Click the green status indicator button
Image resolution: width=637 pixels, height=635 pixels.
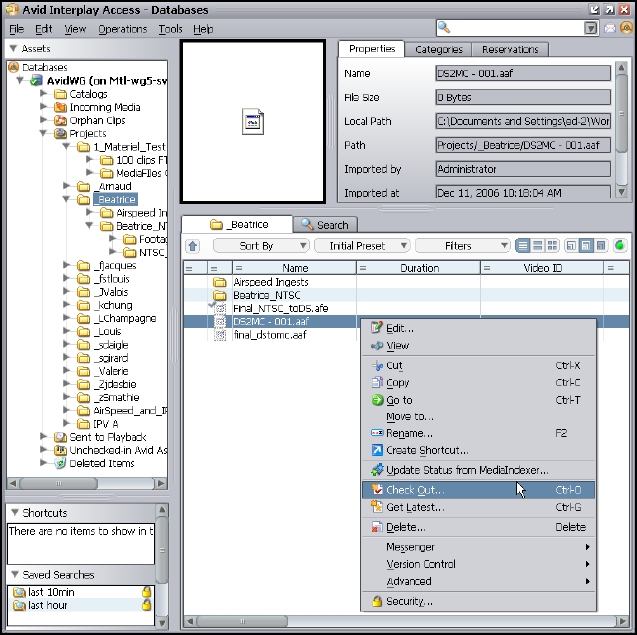pyautogui.click(x=620, y=245)
